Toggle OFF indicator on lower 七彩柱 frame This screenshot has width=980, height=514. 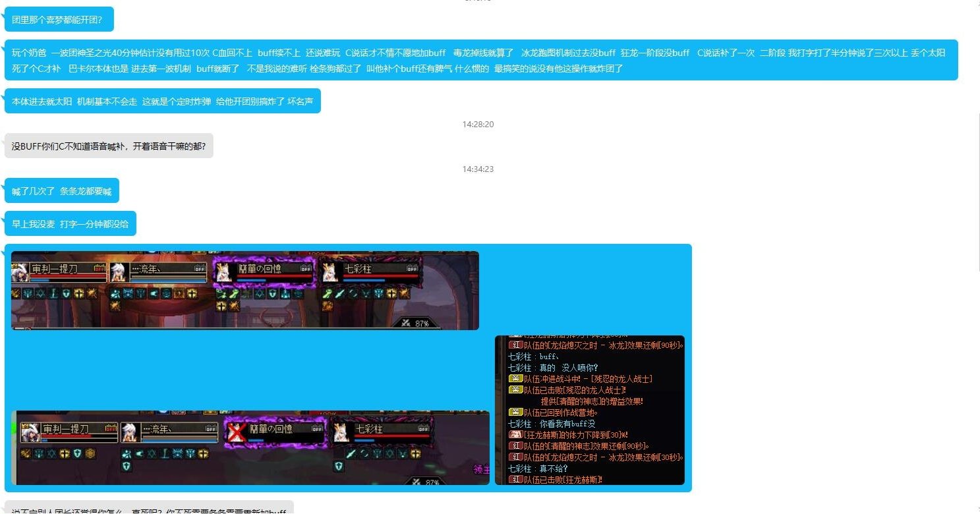pyautogui.click(x=423, y=428)
